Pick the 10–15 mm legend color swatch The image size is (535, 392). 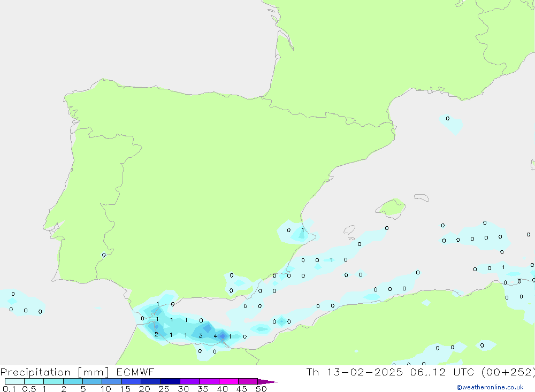click(112, 381)
